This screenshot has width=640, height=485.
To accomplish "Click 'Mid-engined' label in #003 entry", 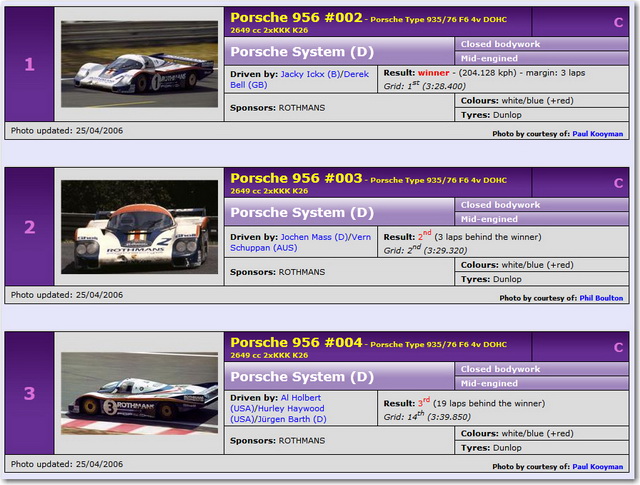I will click(489, 219).
